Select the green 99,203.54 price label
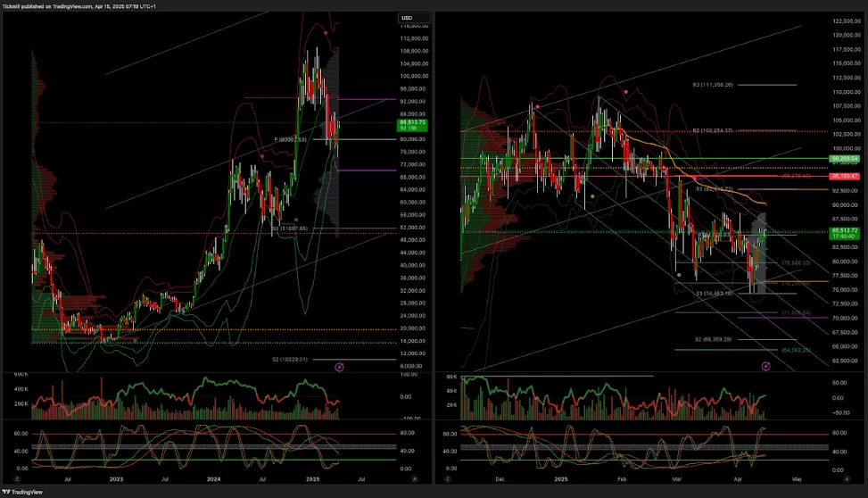 [x=843, y=159]
